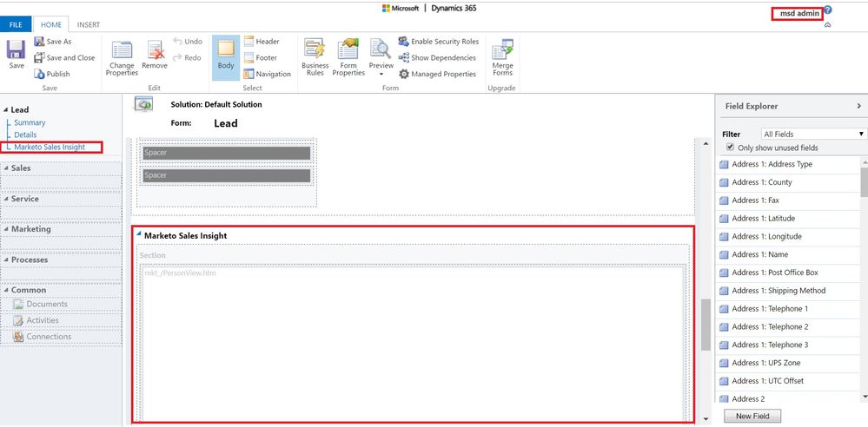The height and width of the screenshot is (427, 868).
Task: Click Save and Close
Action: click(64, 57)
